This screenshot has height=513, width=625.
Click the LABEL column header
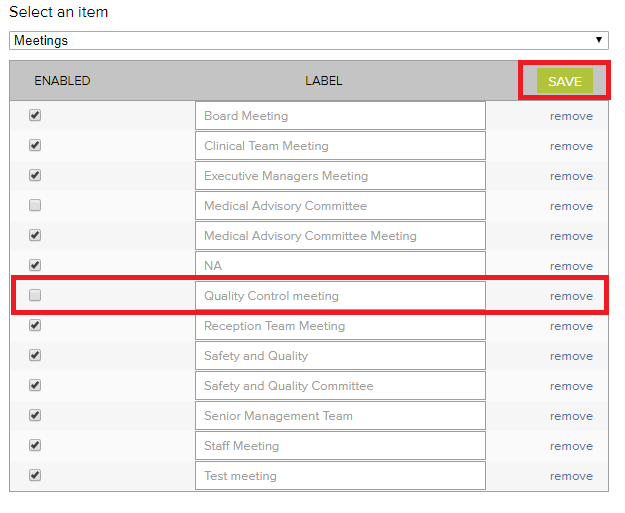coord(323,81)
